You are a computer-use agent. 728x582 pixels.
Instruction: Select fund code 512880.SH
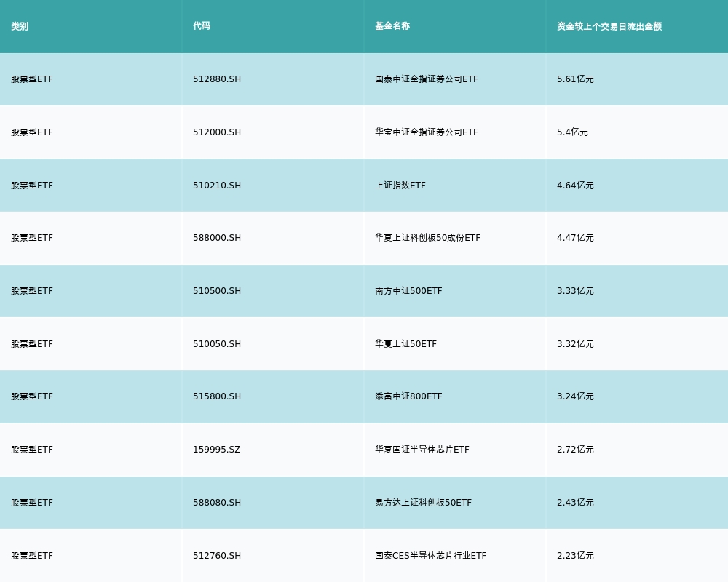pos(217,79)
